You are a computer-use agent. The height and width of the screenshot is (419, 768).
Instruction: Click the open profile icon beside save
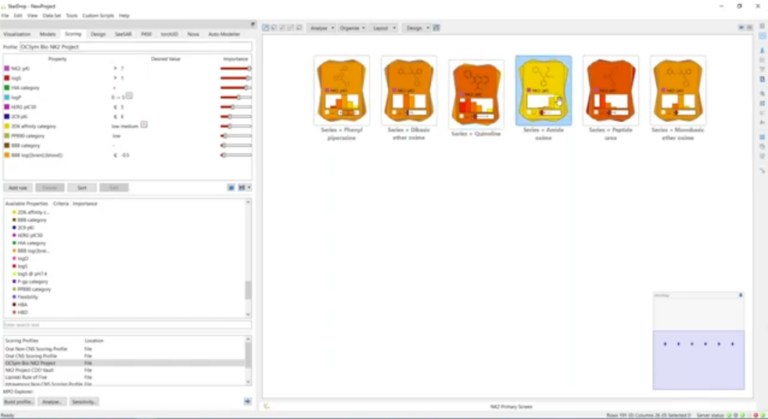click(241, 187)
